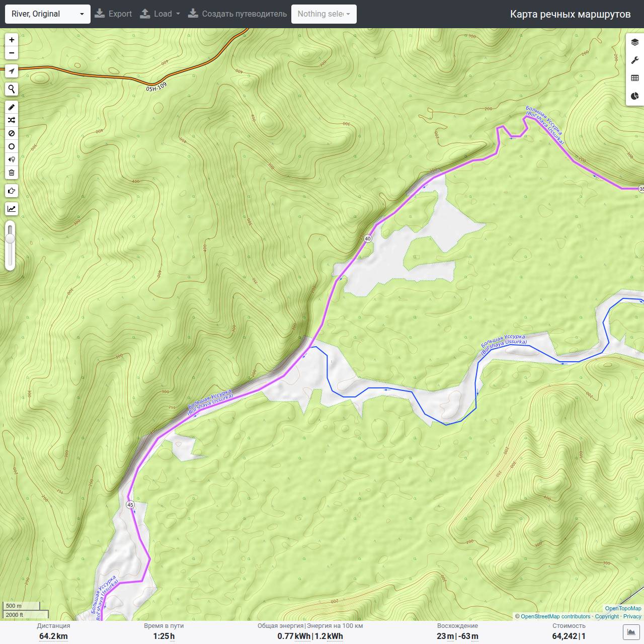Open the pie chart analysis icon
Viewport: 644px width, 644px height.
point(635,96)
